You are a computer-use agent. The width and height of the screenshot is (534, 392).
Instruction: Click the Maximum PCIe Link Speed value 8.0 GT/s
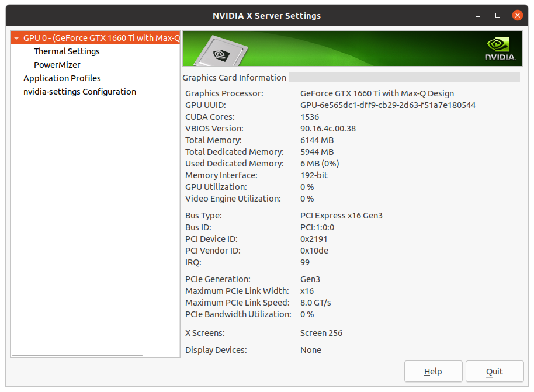coord(315,303)
